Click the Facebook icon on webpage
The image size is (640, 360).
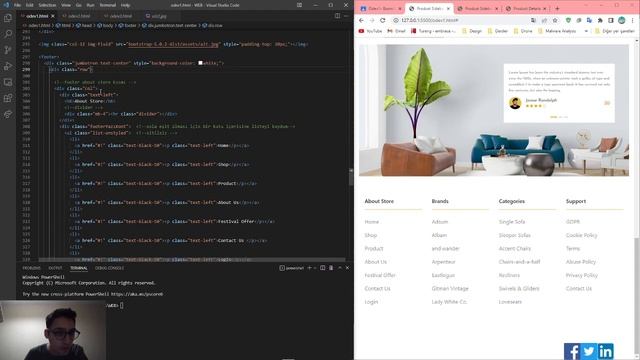click(572, 351)
